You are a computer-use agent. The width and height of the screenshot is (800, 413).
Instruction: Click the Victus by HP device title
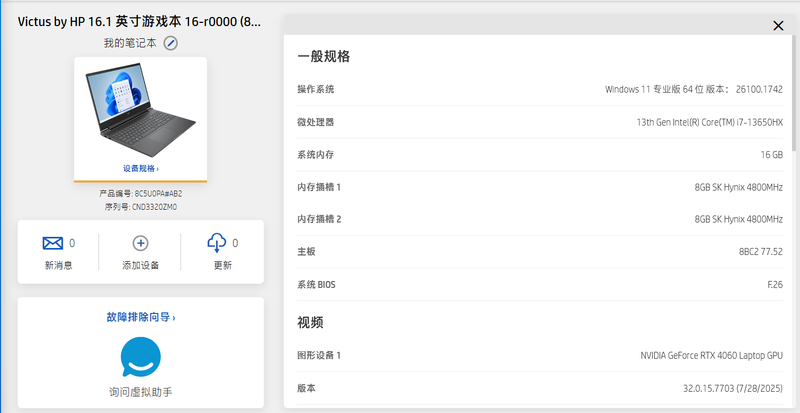140,21
